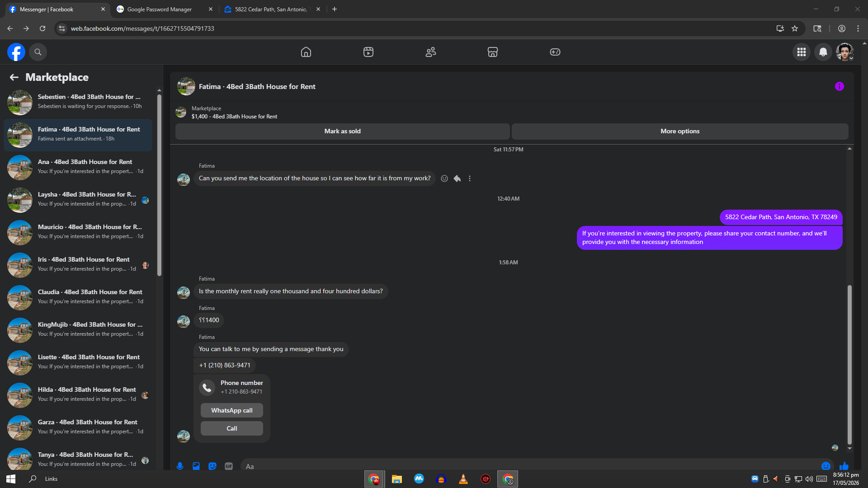Open Lisette's conversation
The height and width of the screenshot is (488, 868).
point(78,362)
